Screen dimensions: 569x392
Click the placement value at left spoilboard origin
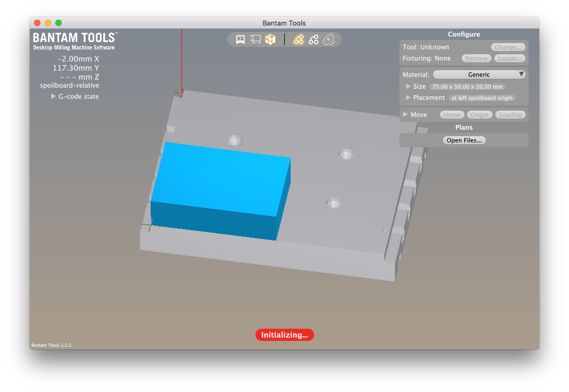(482, 98)
